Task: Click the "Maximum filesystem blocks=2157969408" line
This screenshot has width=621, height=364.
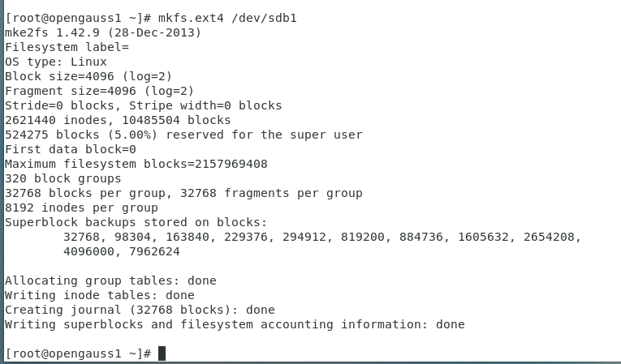Action: [136, 164]
